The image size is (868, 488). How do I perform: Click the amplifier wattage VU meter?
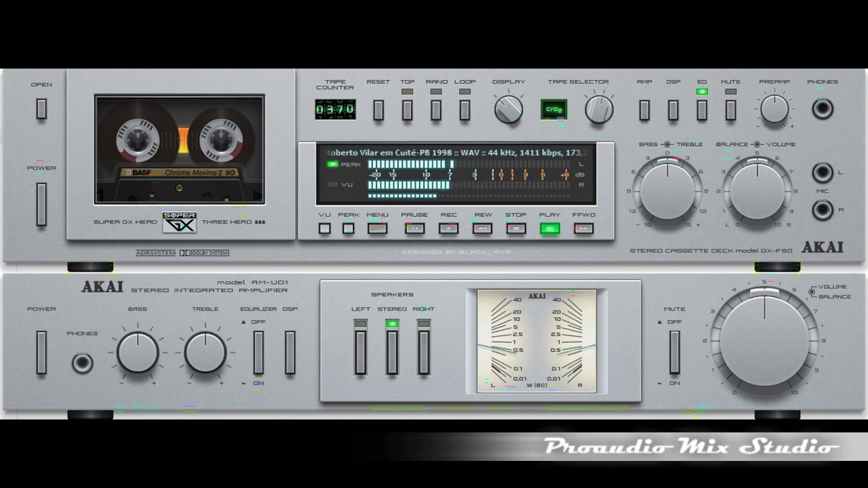(x=536, y=341)
